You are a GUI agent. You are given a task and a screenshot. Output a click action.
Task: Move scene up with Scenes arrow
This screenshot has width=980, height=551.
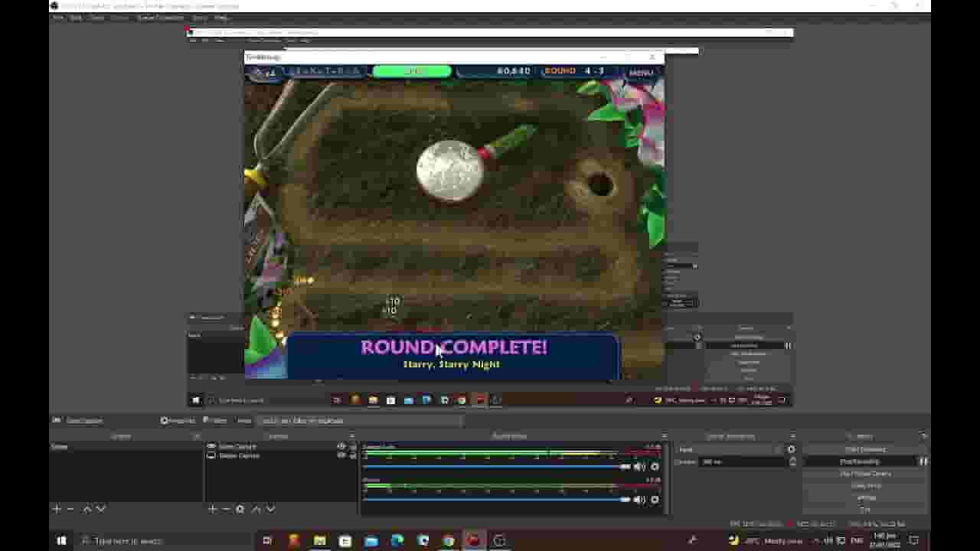[x=87, y=509]
